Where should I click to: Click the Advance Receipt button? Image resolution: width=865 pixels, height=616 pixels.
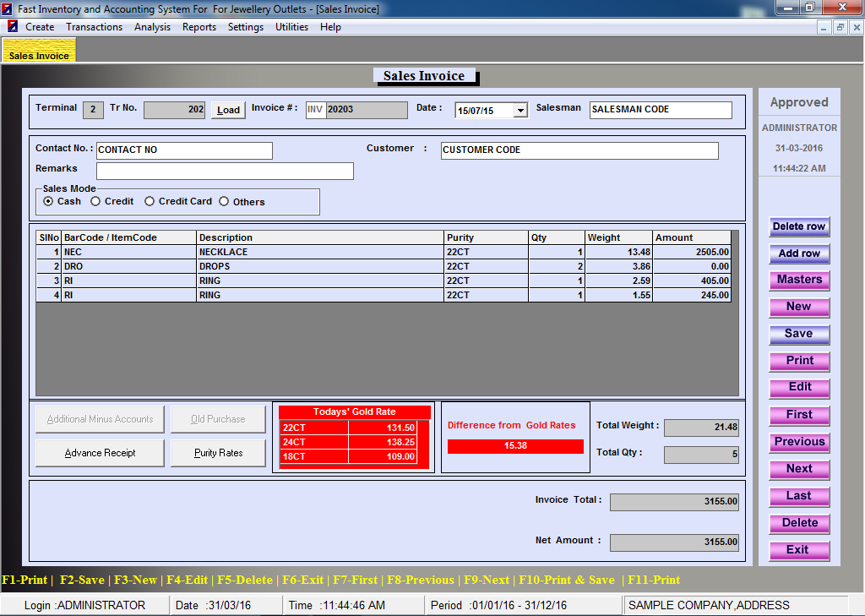tap(100, 453)
